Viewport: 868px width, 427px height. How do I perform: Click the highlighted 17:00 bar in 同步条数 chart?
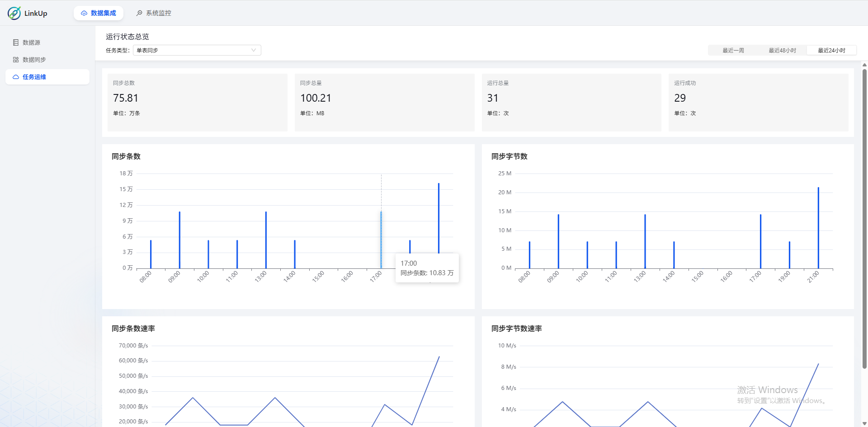[381, 240]
